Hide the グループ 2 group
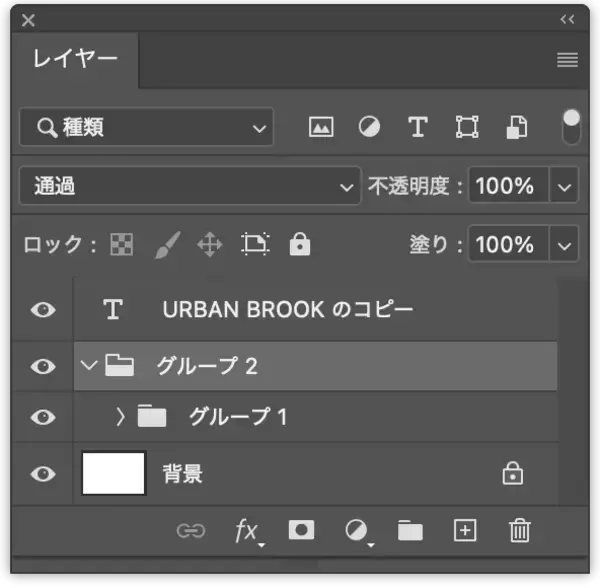The image size is (600, 588). (x=43, y=366)
